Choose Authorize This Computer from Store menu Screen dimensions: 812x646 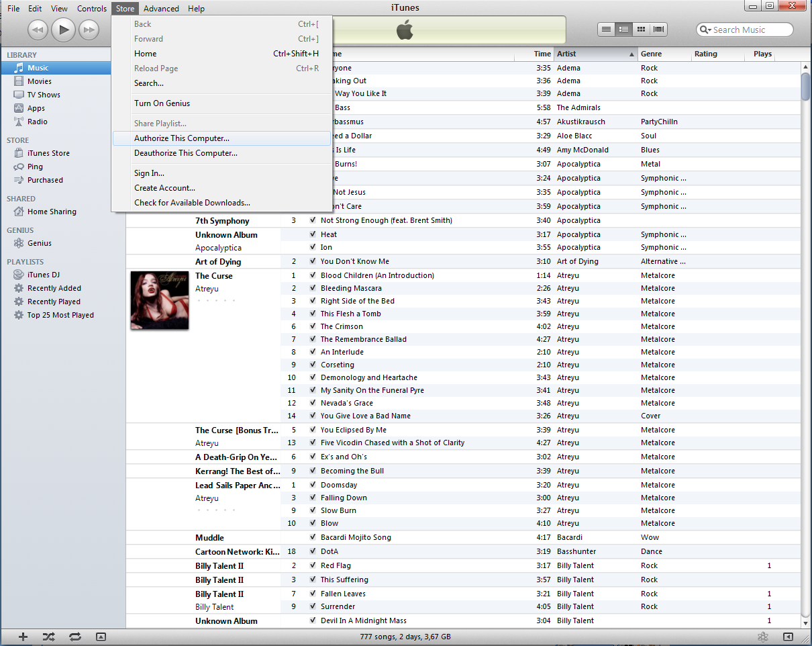tap(222, 138)
